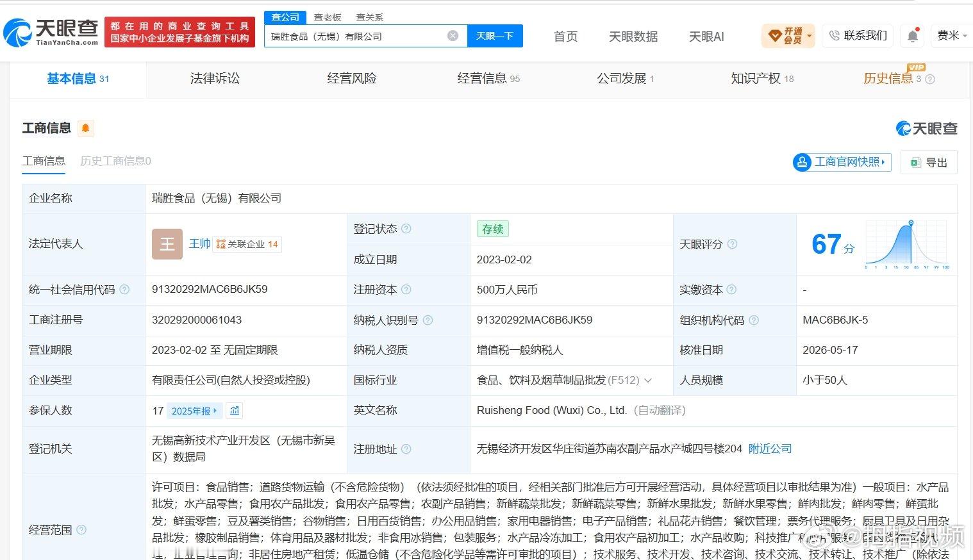Click the 增值税一般纳税人 value
Image resolution: width=973 pixels, height=560 pixels.
(x=520, y=350)
